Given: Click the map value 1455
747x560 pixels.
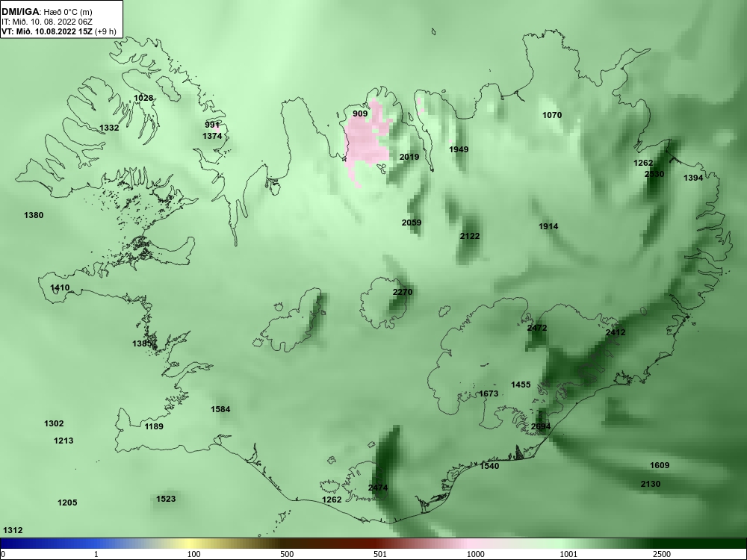Looking at the screenshot, I should click(521, 385).
